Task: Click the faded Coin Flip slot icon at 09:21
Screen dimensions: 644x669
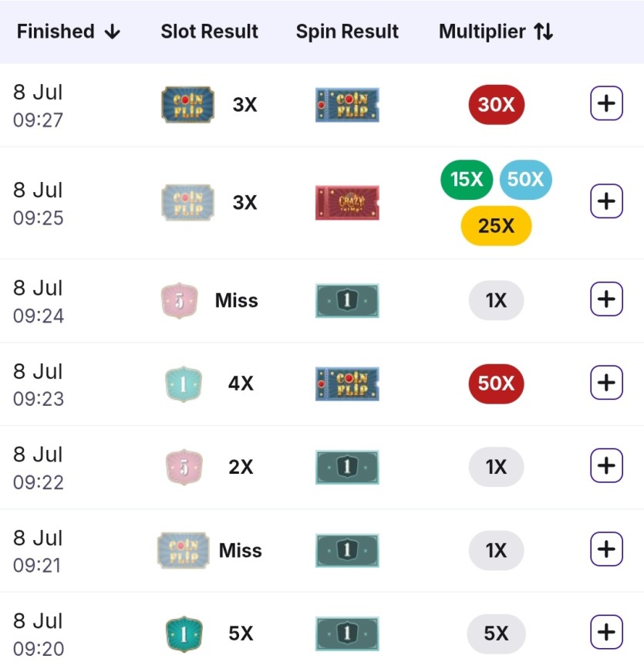Action: click(x=184, y=550)
